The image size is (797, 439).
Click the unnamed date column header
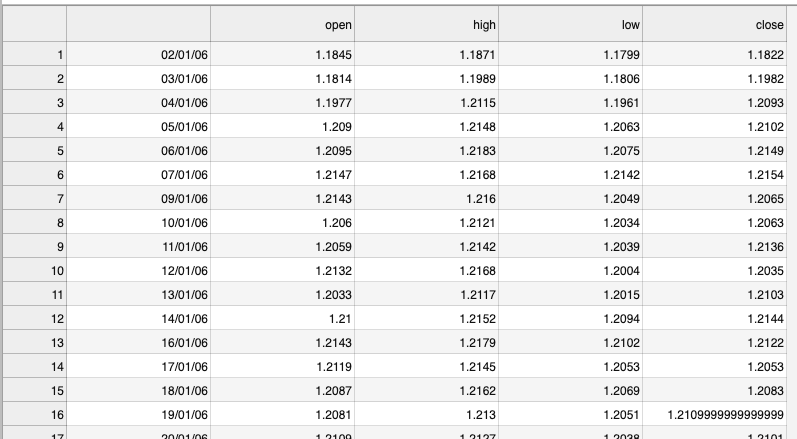pyautogui.click(x=138, y=24)
